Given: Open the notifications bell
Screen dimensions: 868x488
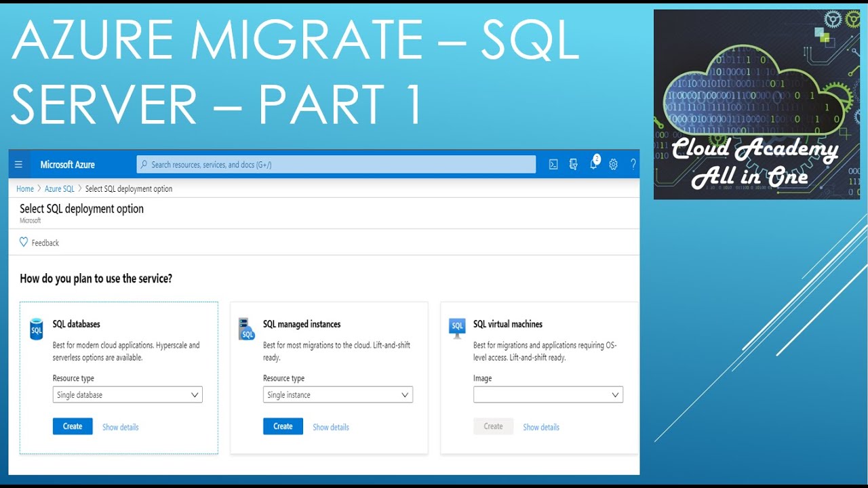Looking at the screenshot, I should [x=594, y=163].
